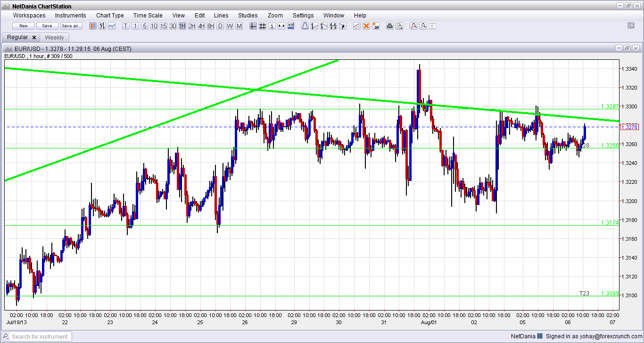The image size is (644, 343).
Task: Click the print preview icon
Action: pos(399,26)
